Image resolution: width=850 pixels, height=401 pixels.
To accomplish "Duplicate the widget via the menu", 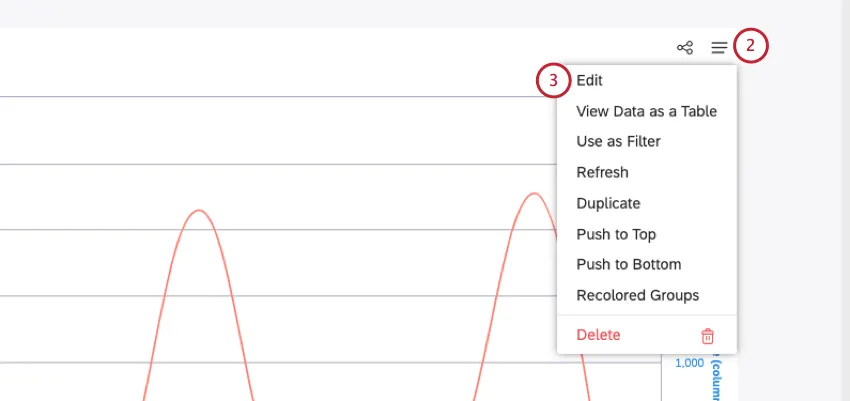I will coord(608,203).
